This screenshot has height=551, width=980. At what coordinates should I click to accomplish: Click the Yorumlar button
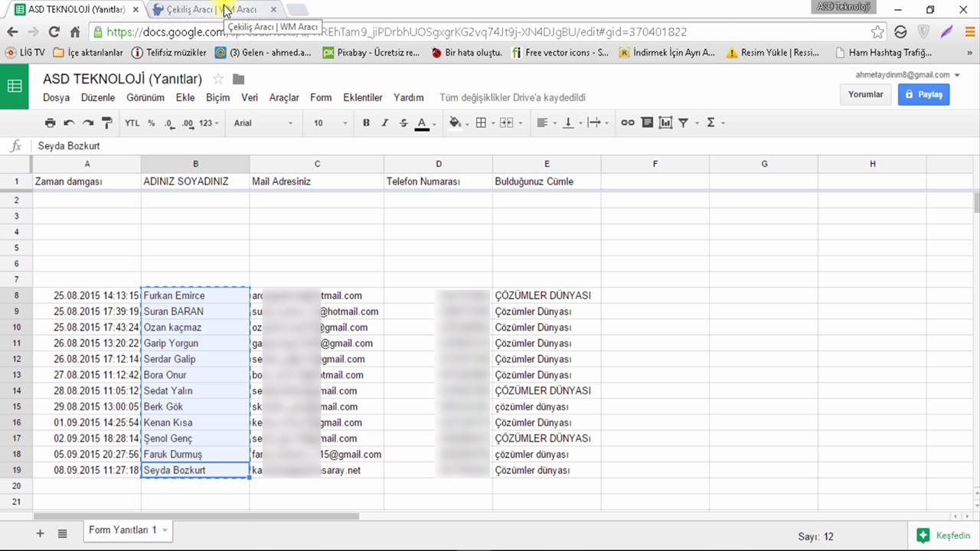click(x=865, y=95)
